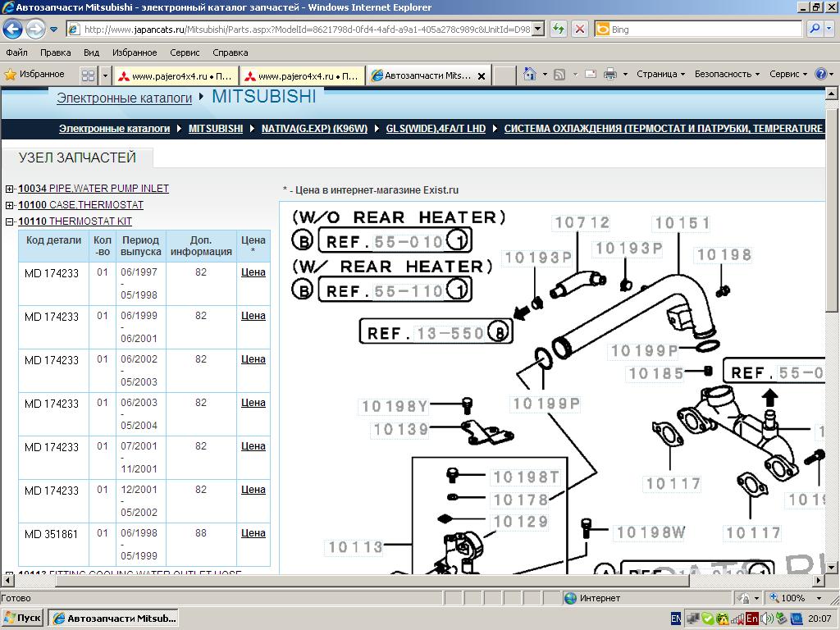Image resolution: width=840 pixels, height=630 pixels.
Task: Click the volume speaker tray icon
Action: [766, 619]
